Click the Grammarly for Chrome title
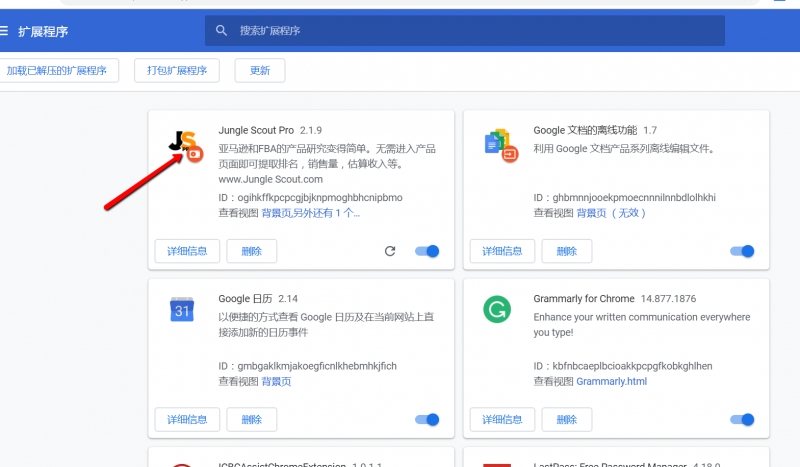This screenshot has height=467, width=800. point(584,299)
